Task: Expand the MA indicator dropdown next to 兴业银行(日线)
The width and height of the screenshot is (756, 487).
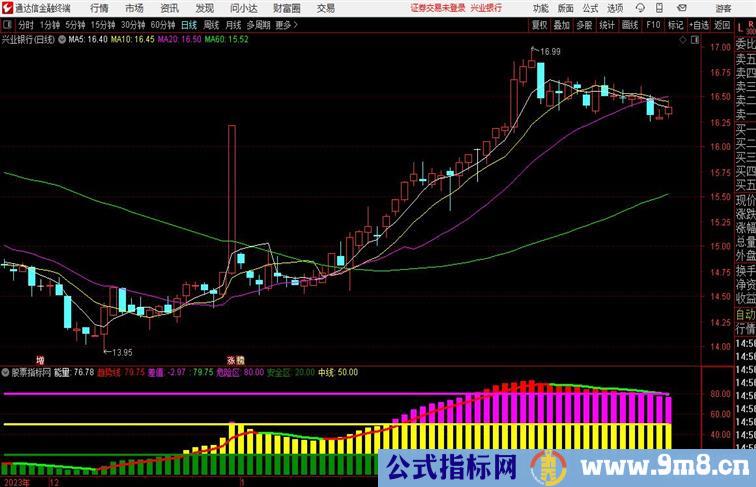Action: click(x=62, y=40)
